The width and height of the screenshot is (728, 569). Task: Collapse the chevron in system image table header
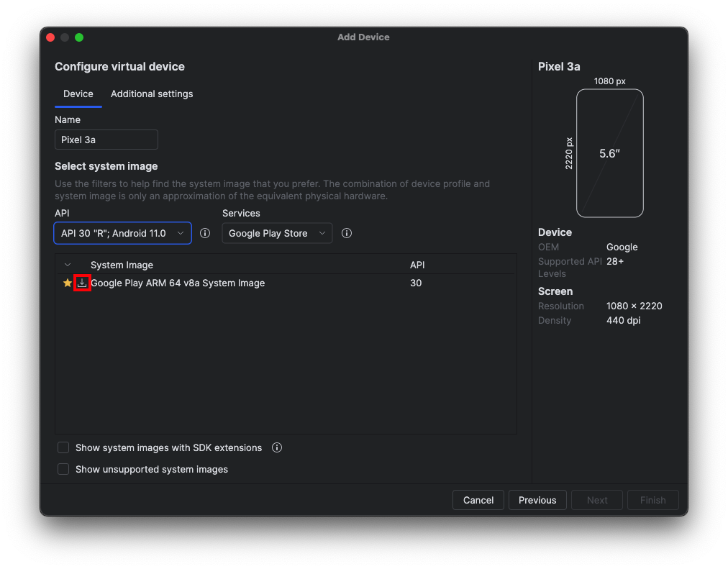pos(68,265)
